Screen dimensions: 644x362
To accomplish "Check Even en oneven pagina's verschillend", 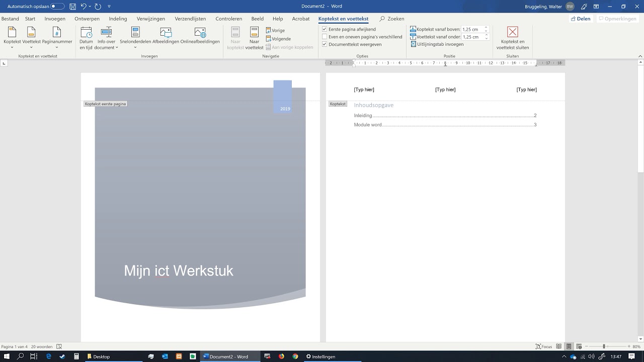I will pyautogui.click(x=325, y=37).
